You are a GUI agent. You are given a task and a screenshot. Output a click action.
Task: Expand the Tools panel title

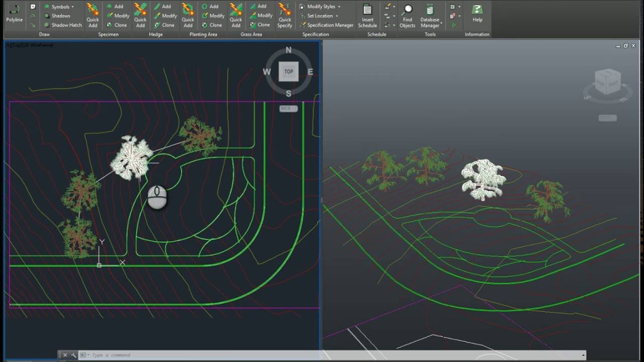coord(430,34)
